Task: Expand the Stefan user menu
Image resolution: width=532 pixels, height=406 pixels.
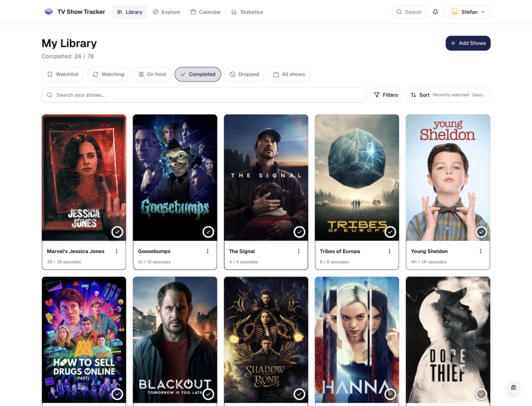Action: 467,12
